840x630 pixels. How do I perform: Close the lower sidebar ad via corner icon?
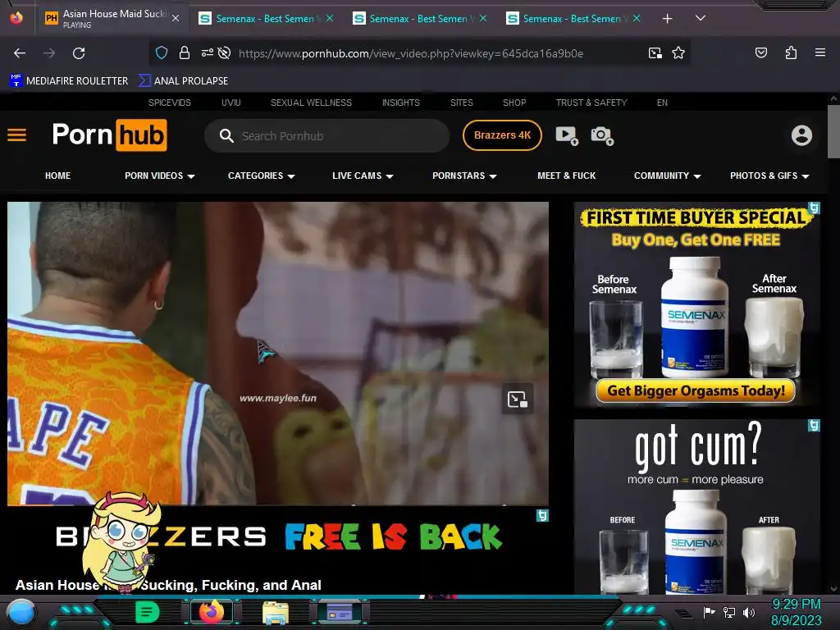point(814,426)
